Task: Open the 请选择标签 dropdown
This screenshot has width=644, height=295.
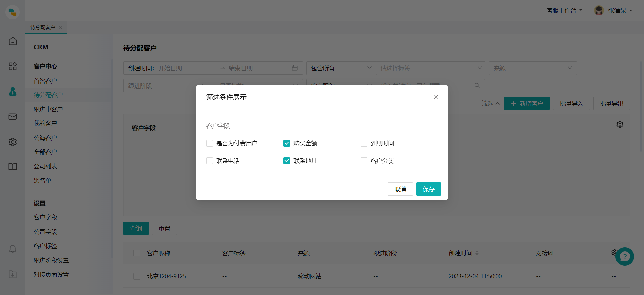Action: (x=431, y=68)
